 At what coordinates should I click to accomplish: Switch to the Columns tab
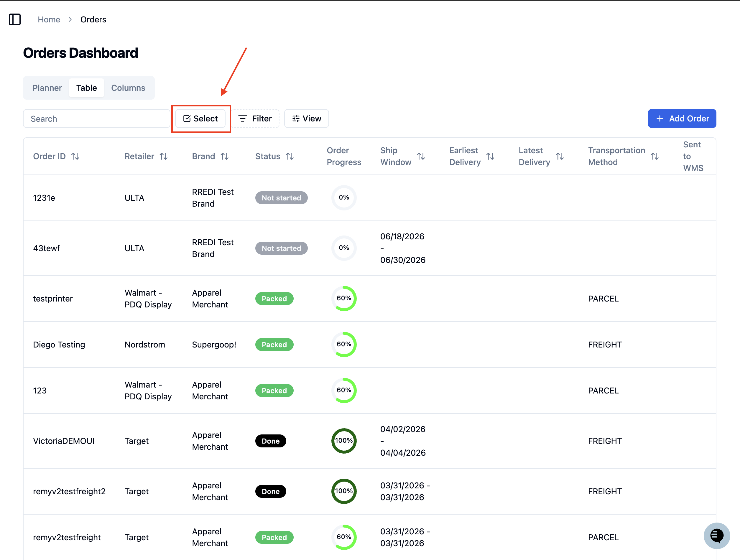pos(128,88)
